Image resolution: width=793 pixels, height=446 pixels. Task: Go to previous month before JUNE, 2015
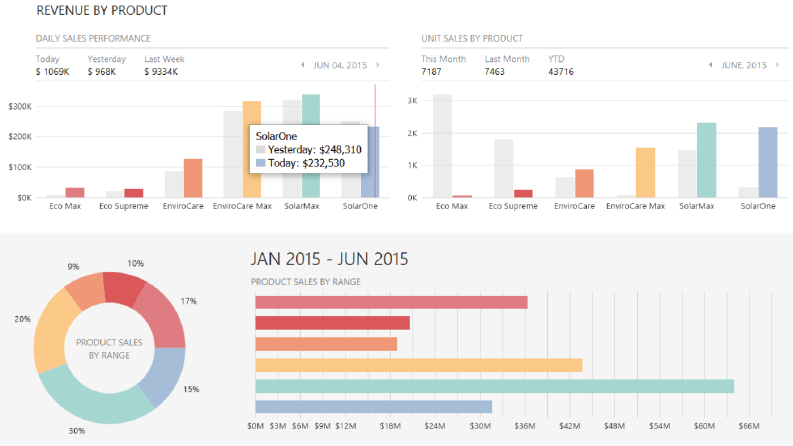pyautogui.click(x=711, y=65)
